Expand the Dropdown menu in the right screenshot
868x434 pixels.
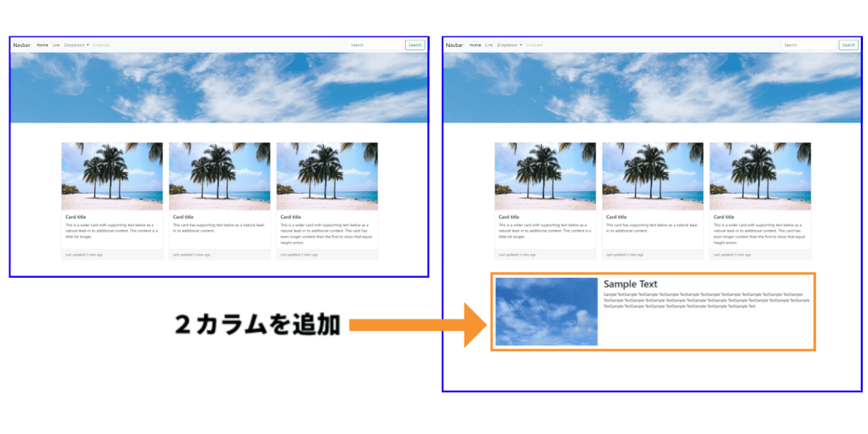(x=510, y=45)
